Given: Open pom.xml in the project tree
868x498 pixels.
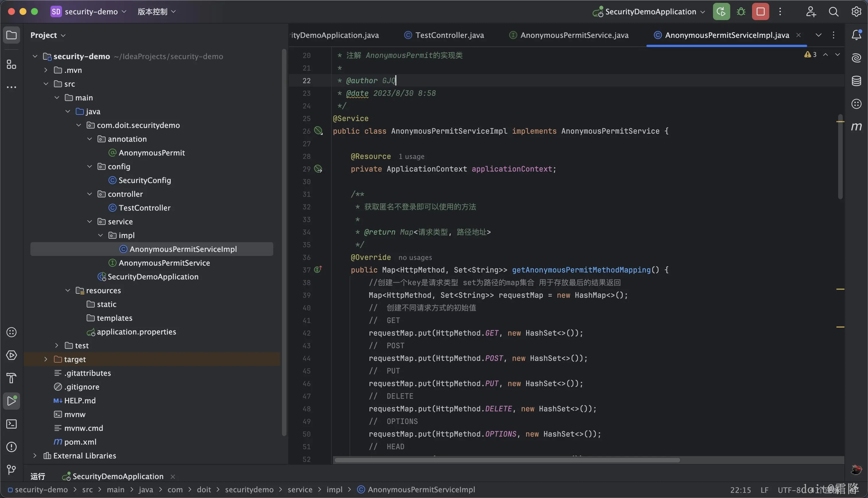Looking at the screenshot, I should tap(80, 442).
